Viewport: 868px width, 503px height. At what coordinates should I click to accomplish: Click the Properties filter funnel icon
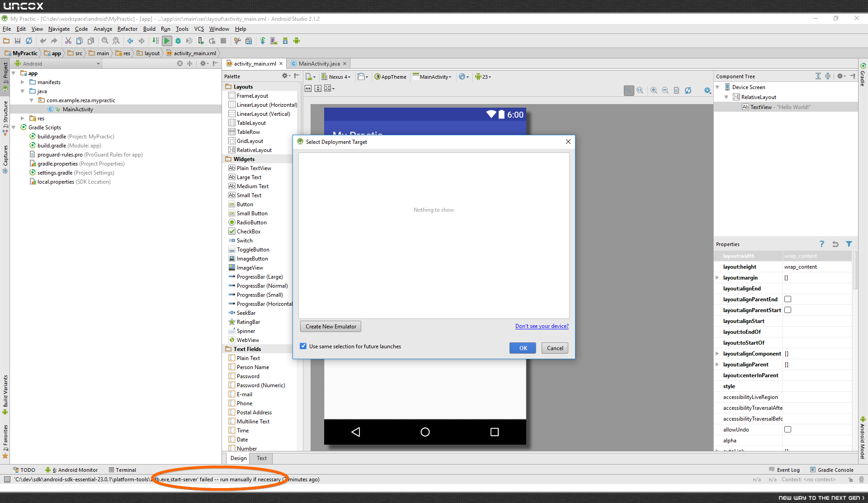(849, 244)
